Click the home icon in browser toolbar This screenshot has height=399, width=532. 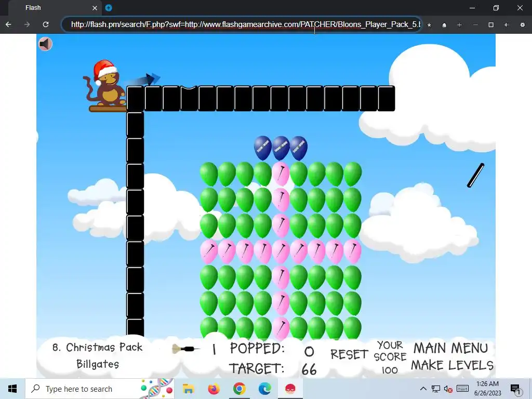(444, 25)
